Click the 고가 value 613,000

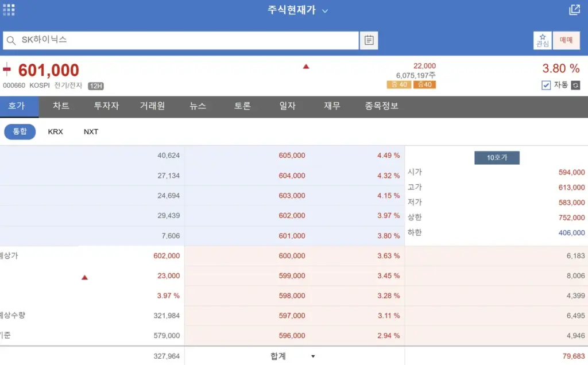coord(571,187)
